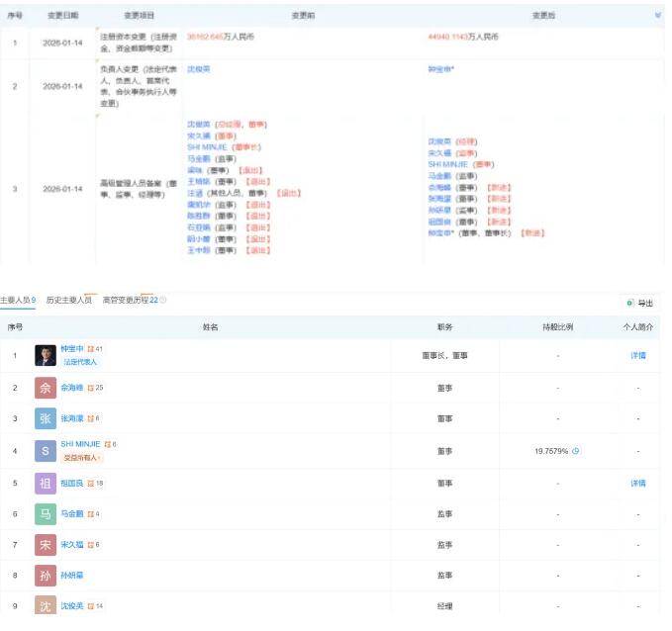Image resolution: width=672 pixels, height=631 pixels.
Task: Select the 主要人员 tab
Action: 18,300
